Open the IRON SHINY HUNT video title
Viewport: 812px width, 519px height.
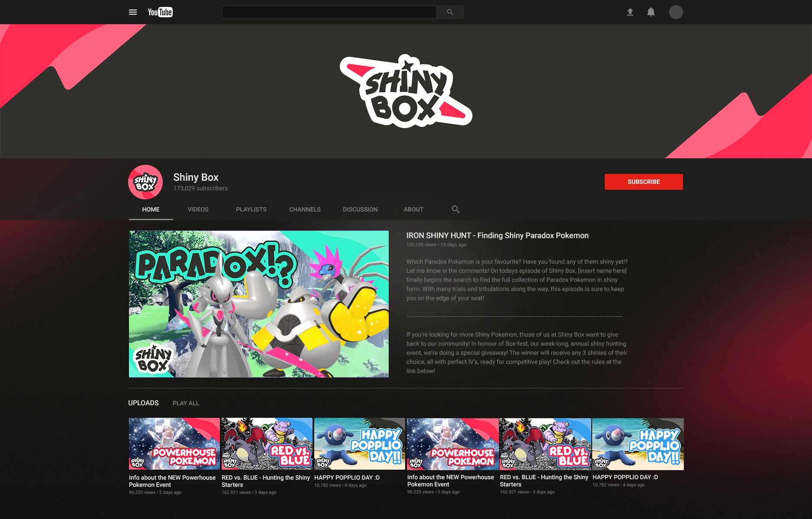(x=497, y=236)
